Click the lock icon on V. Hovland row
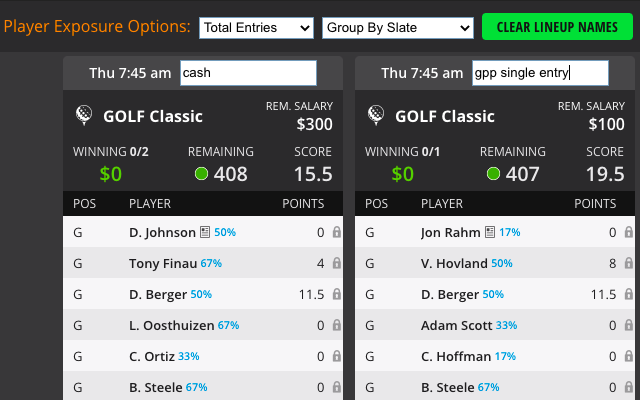 pos(629,263)
